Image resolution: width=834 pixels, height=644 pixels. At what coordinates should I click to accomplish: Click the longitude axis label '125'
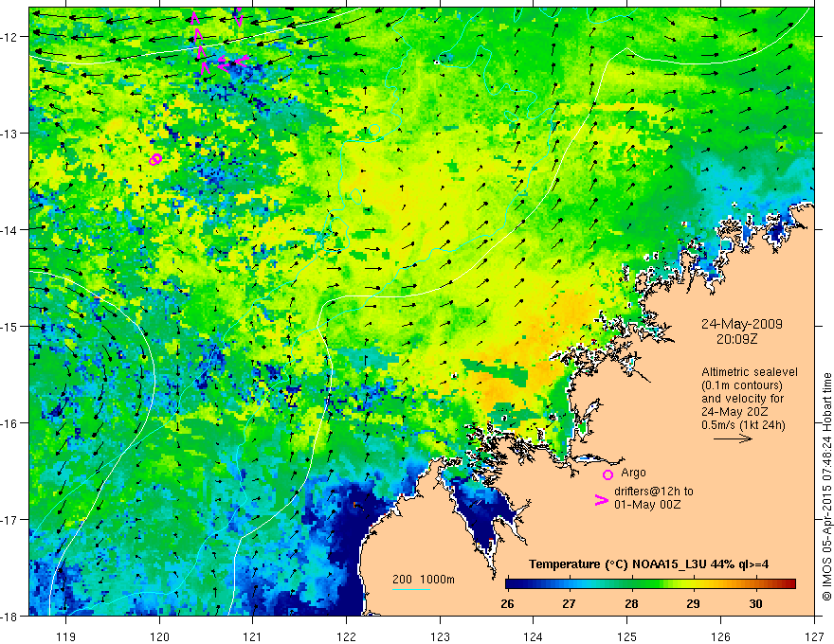(x=627, y=636)
